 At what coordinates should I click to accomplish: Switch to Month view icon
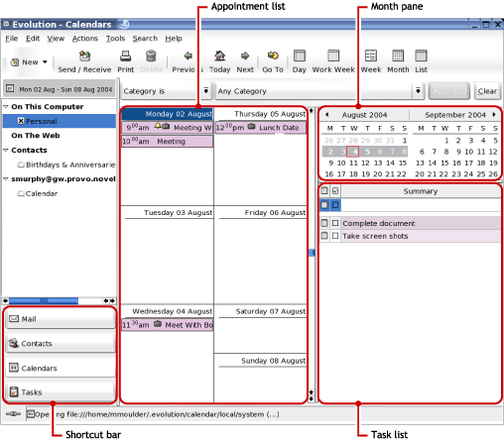[398, 55]
